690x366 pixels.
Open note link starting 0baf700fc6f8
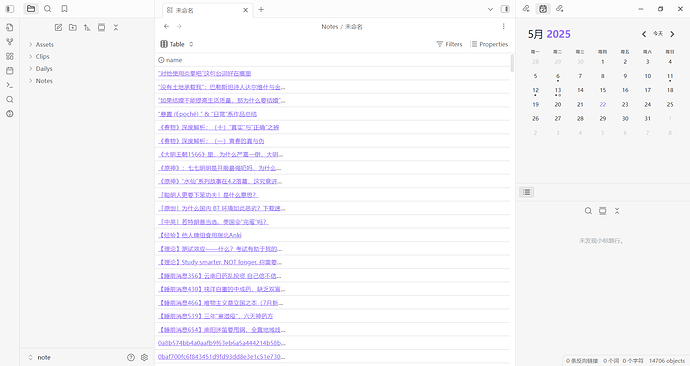(221, 356)
